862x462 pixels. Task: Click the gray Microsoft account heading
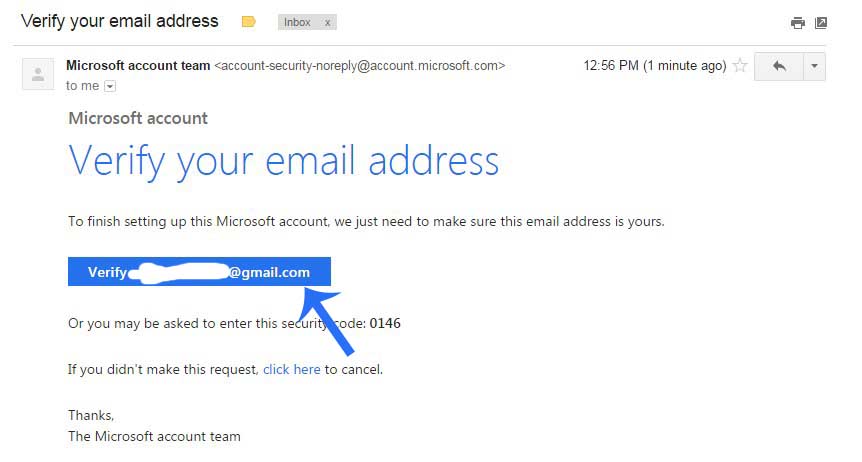pos(138,118)
